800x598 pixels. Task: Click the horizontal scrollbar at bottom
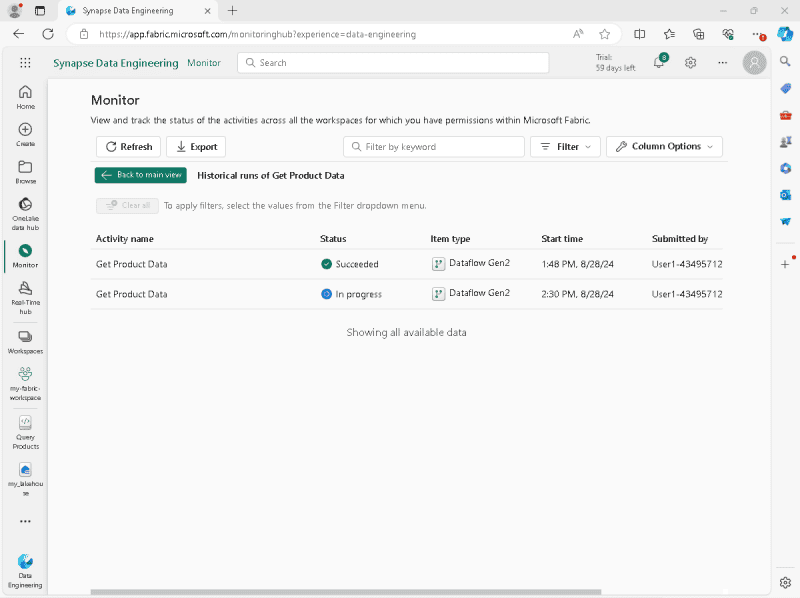(x=345, y=592)
